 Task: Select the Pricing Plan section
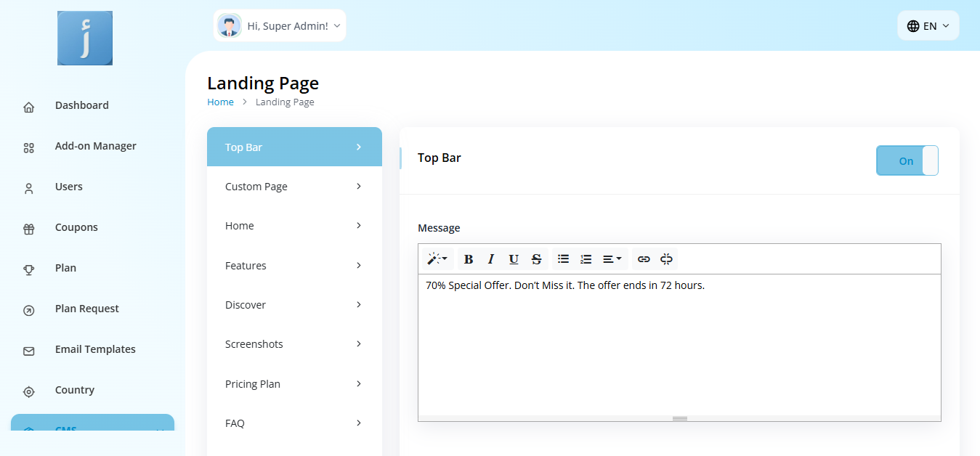tap(294, 384)
